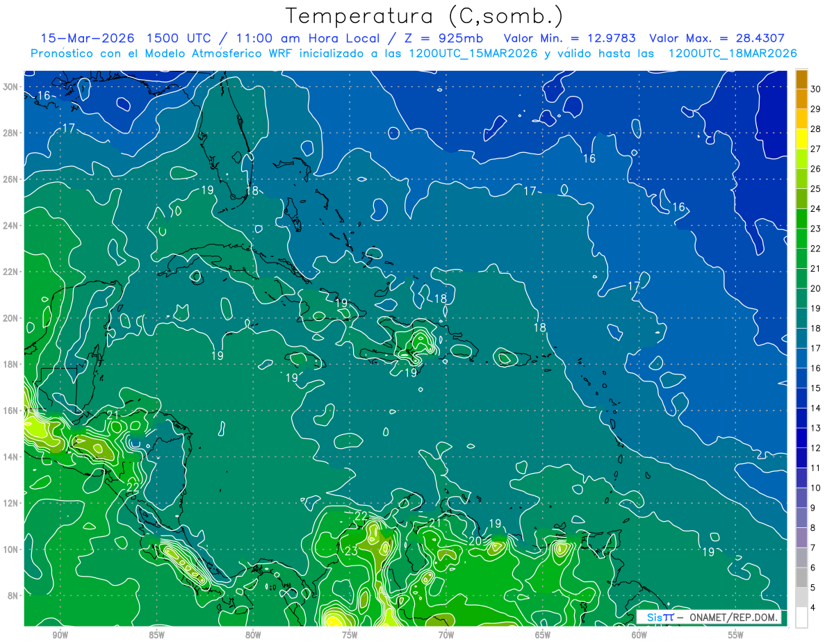This screenshot has width=834, height=644.
Task: Click the '75W' longitude label
Action: [x=350, y=635]
